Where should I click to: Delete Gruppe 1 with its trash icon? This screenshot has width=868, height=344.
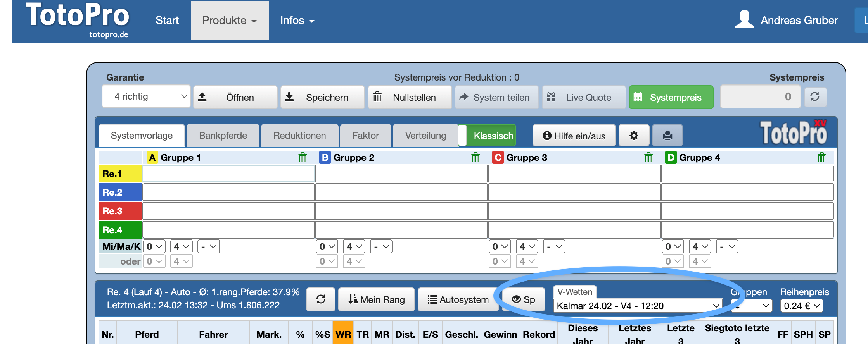coord(303,158)
